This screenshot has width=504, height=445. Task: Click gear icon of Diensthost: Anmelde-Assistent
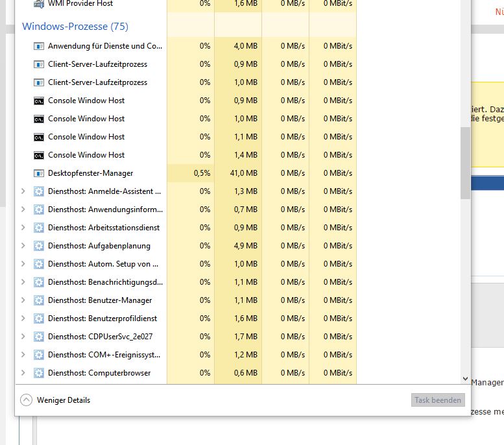[39, 191]
